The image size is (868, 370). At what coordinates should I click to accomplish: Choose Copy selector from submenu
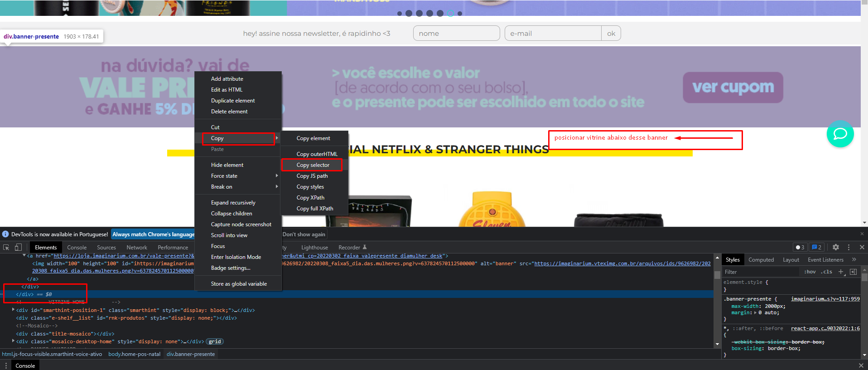pyautogui.click(x=314, y=165)
